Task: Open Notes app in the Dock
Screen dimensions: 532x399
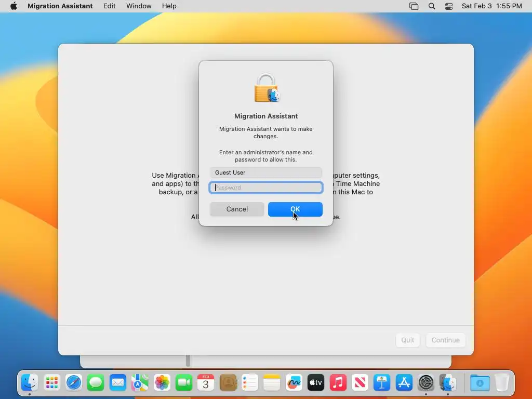Action: coord(272,383)
